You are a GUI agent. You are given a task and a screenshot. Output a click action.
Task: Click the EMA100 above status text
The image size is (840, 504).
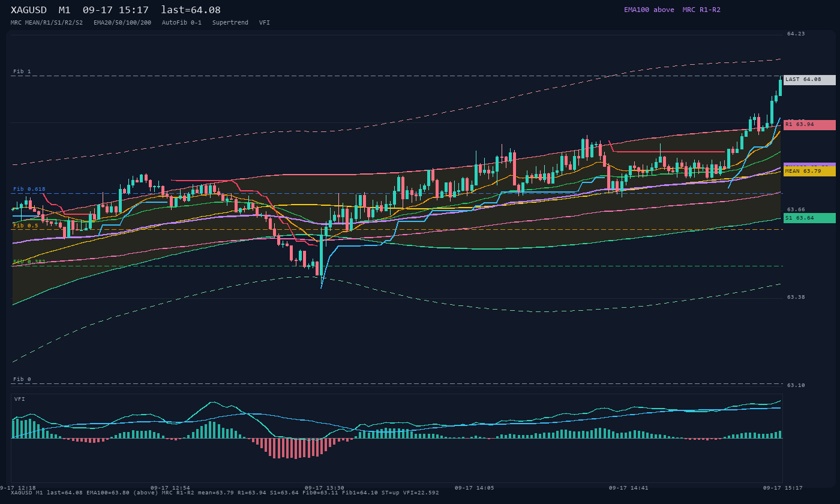point(649,10)
